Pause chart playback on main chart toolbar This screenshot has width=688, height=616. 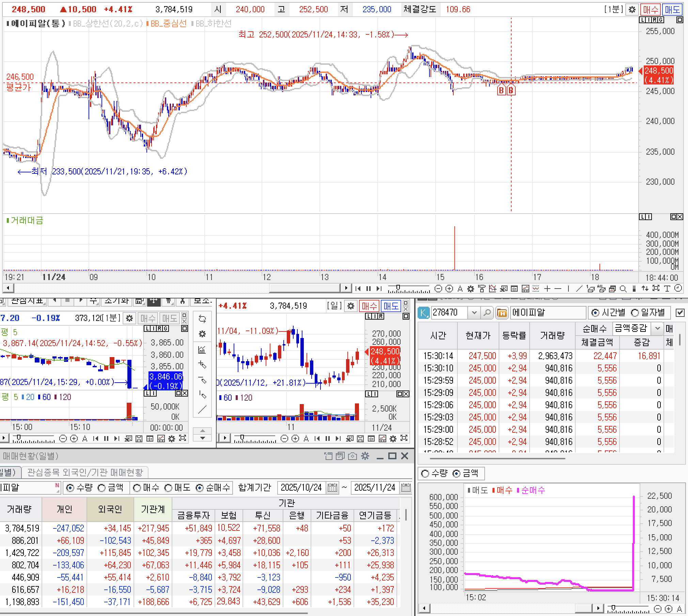point(368,289)
